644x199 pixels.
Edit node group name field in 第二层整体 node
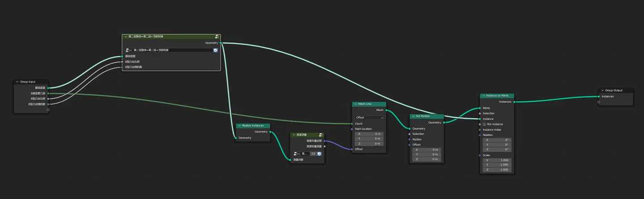coord(172,50)
